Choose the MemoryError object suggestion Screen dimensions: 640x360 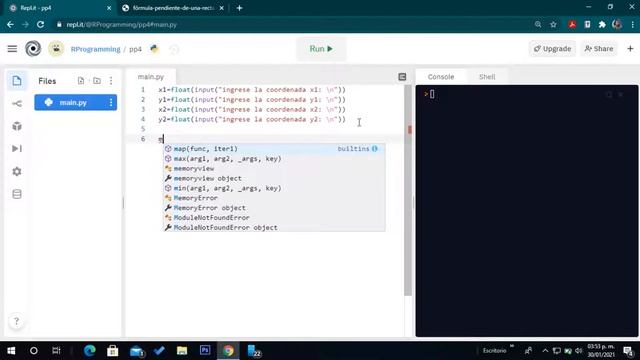point(274,208)
